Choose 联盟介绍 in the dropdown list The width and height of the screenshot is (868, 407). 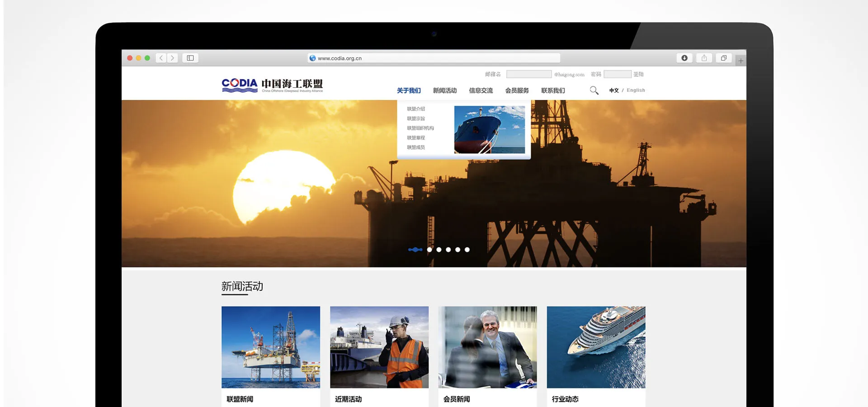tap(416, 109)
